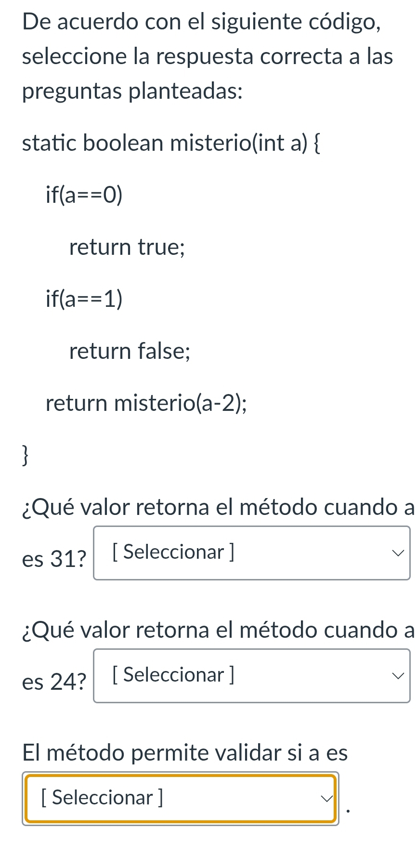Click the "El método permite validar si a es" text
Image resolution: width=417 pixels, height=868 pixels.
[x=185, y=752]
